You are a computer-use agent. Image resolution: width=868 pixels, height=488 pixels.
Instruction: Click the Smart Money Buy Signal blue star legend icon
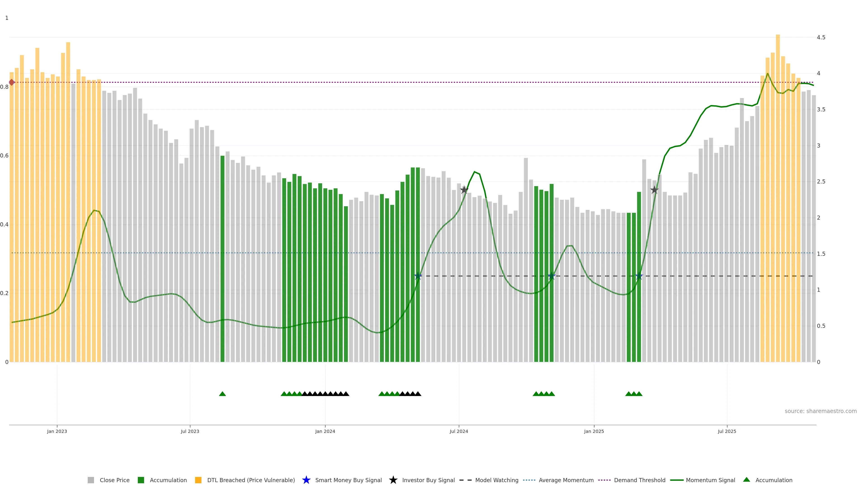(306, 480)
